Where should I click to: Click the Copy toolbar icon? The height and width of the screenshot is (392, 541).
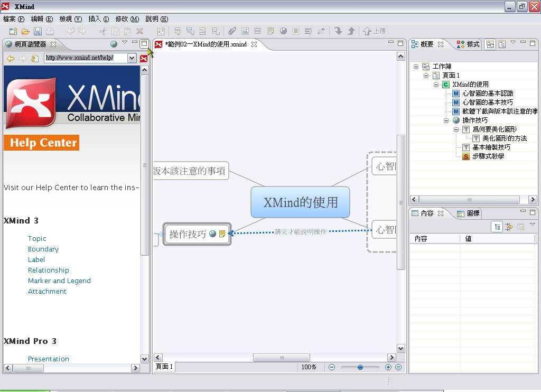click(115, 31)
